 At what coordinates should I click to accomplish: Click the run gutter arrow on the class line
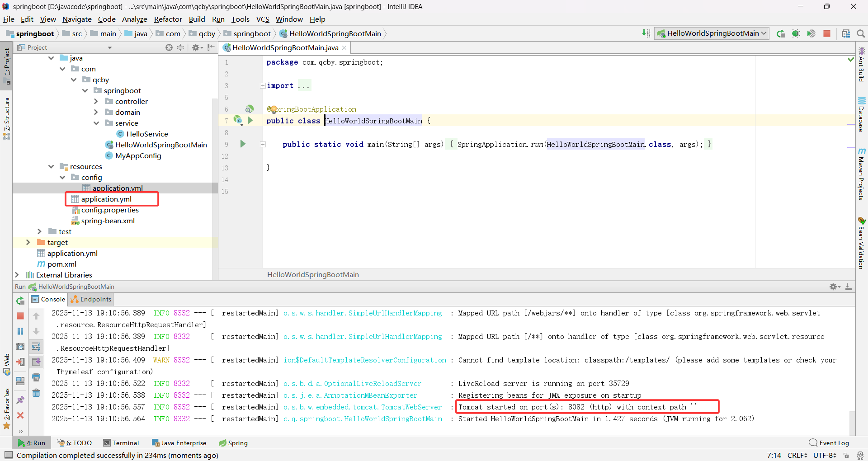[250, 120]
